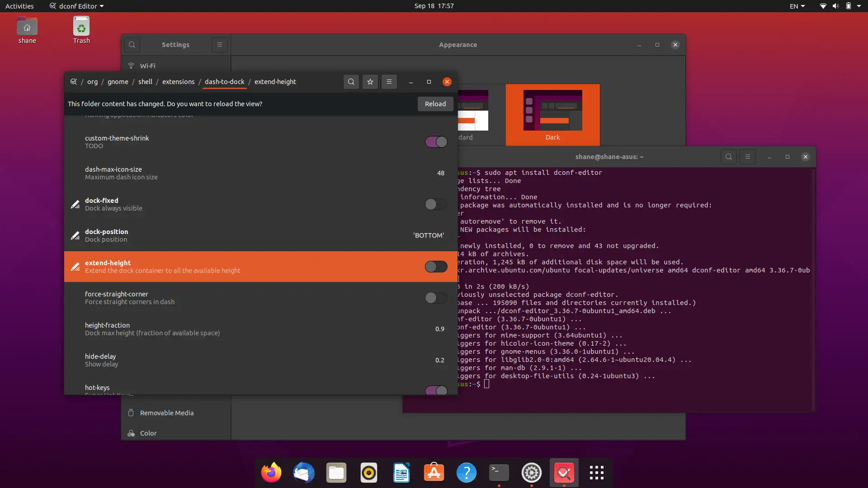Toggle the force-straight-corner switch

436,298
